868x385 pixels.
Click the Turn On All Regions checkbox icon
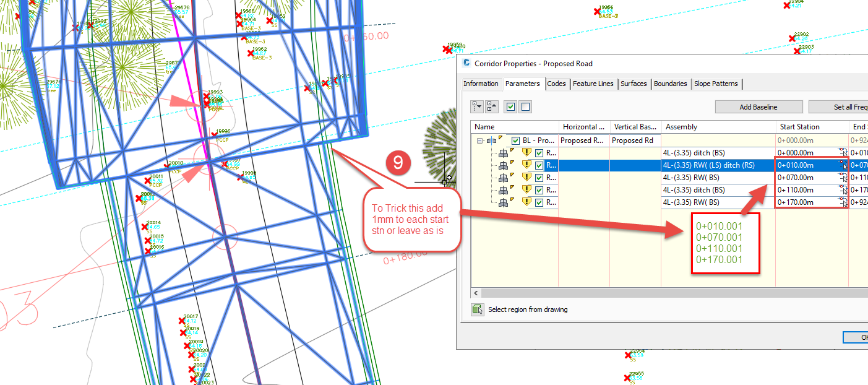pyautogui.click(x=510, y=106)
